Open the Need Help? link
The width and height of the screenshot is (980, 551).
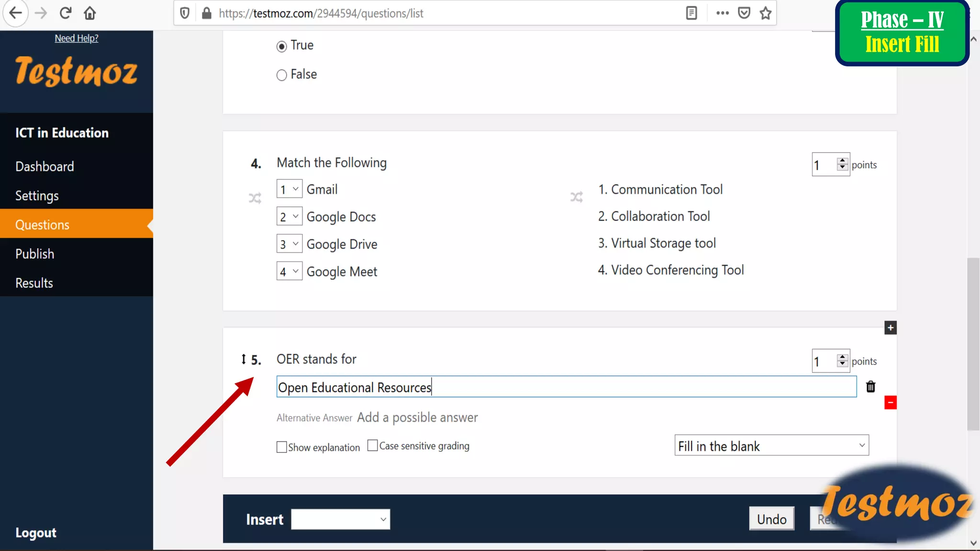tap(77, 38)
